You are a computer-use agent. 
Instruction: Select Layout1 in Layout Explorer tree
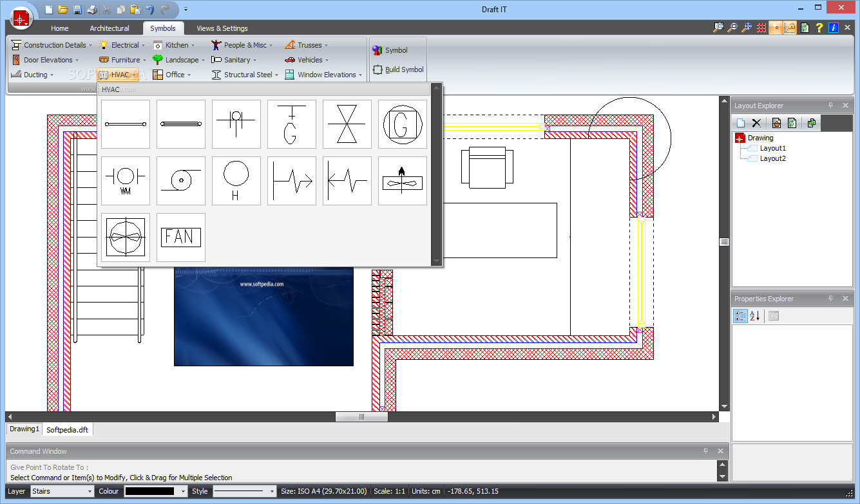click(772, 148)
